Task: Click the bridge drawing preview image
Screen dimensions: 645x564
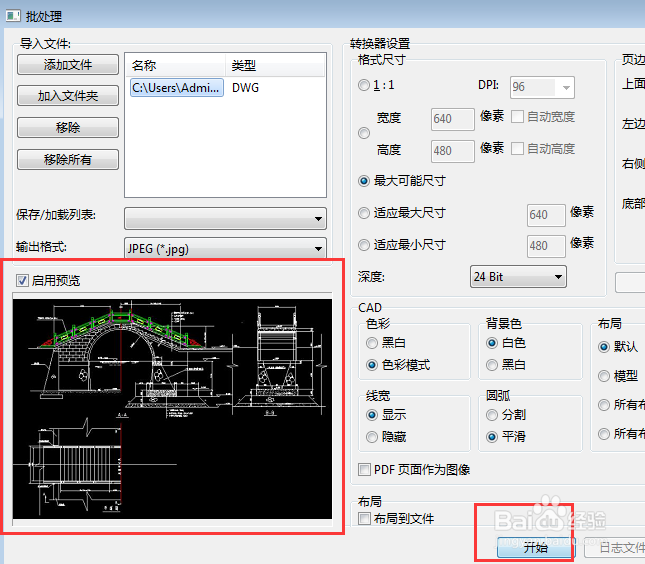Action: (x=172, y=409)
